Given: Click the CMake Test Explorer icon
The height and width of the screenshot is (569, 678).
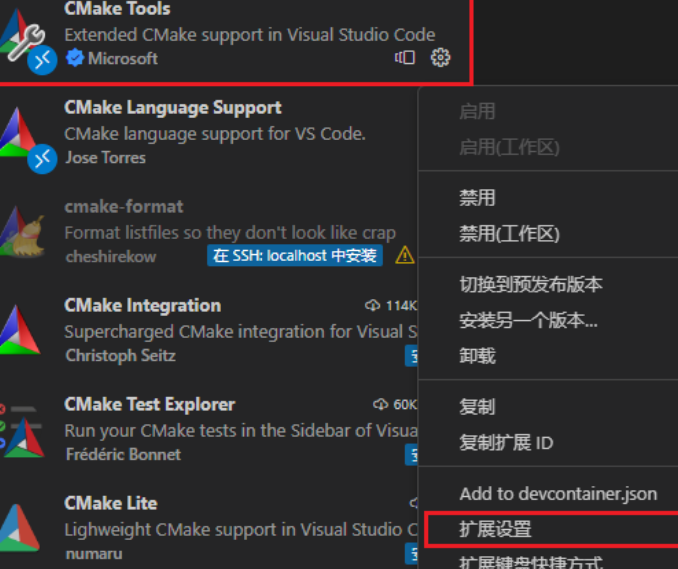Looking at the screenshot, I should (22, 431).
